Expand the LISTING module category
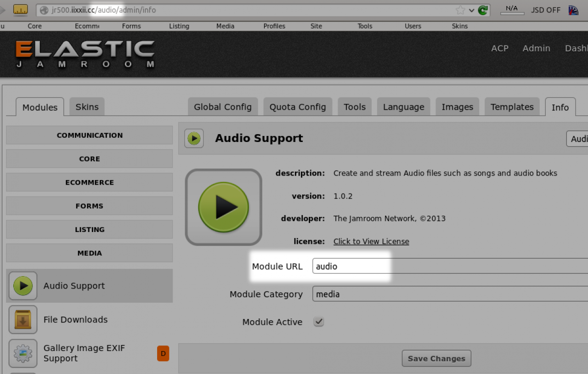588x374 pixels. pos(90,229)
